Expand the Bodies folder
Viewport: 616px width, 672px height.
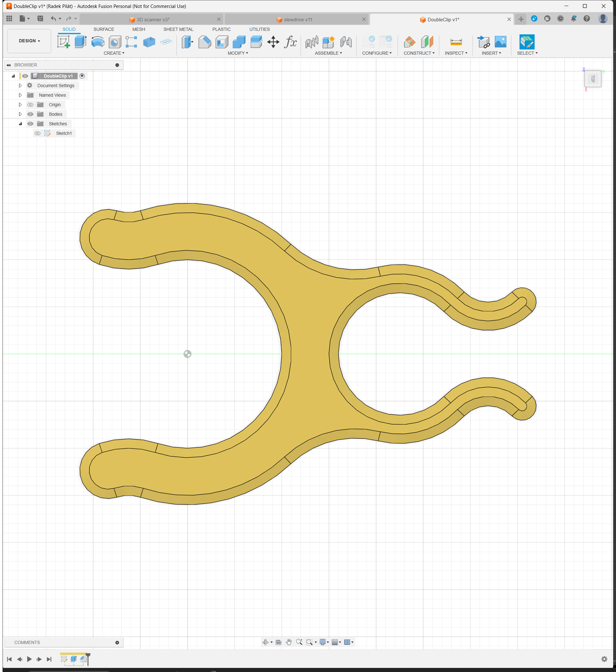point(20,114)
